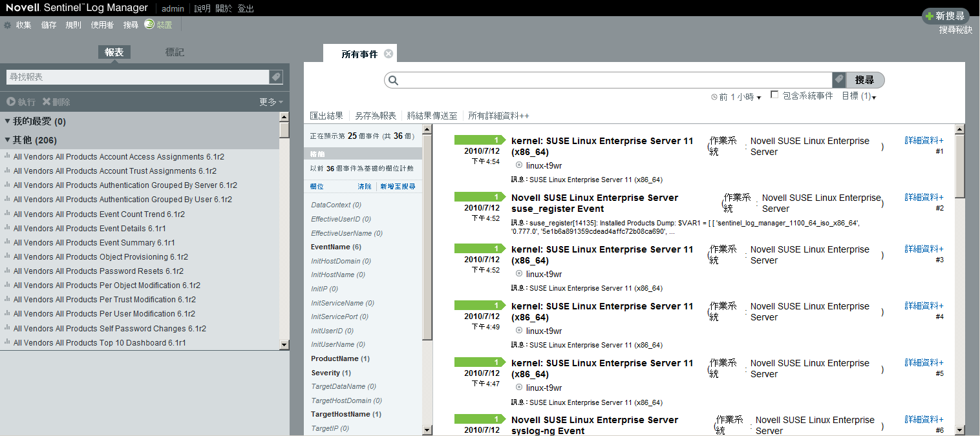Select Severity (1) field
Screen dimensions: 980x436
click(331, 373)
